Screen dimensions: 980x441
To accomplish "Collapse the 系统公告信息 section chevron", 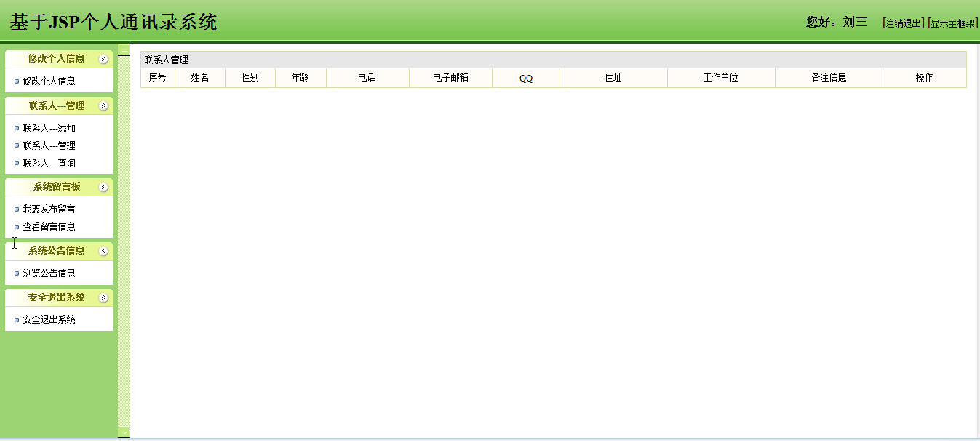I will tap(104, 251).
